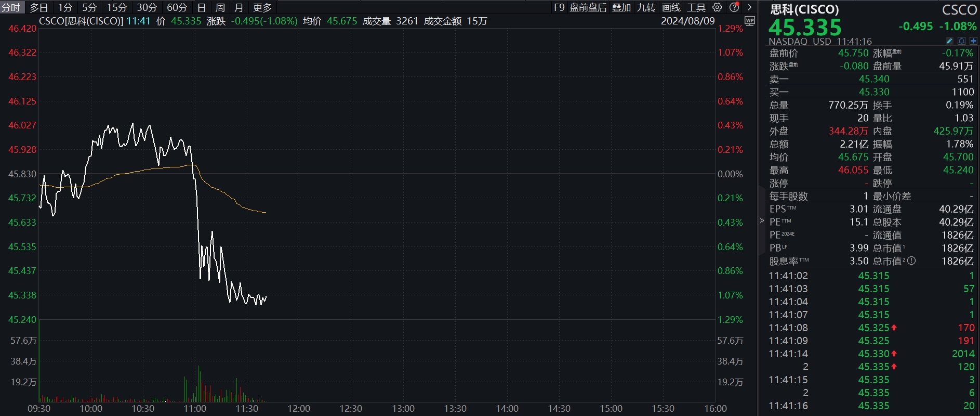Screen dimensions: 980x416
Task: Select the 11:41:14 trade of 2014 shares
Action: click(x=871, y=354)
